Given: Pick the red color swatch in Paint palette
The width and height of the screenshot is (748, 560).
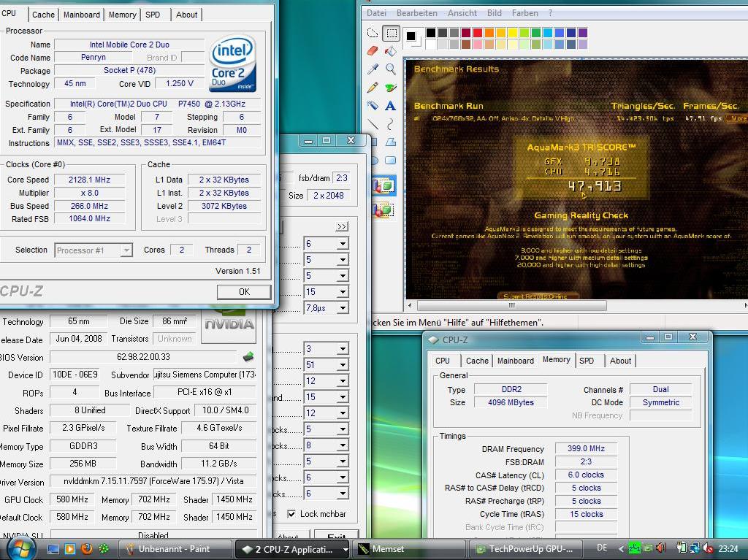Looking at the screenshot, I should click(478, 32).
